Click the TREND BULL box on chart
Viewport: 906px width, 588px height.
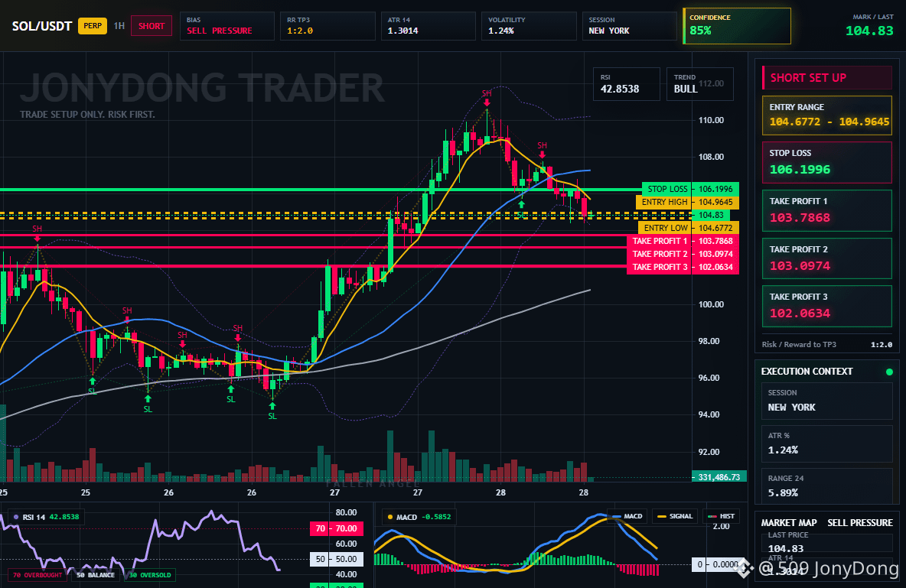point(699,84)
